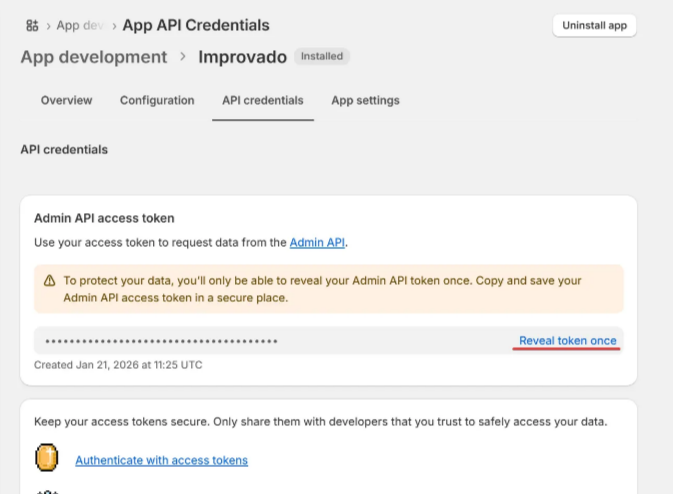
Task: Click the token creation date text
Action: click(118, 365)
